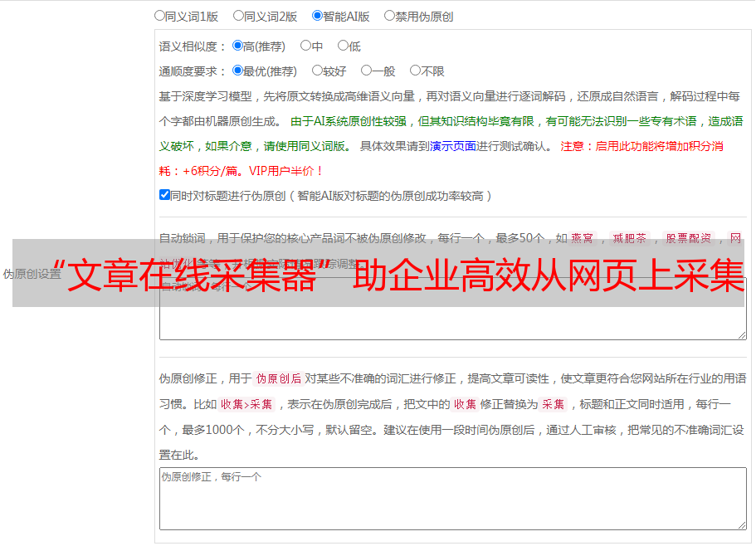Click the red +6积分/篇 VIP notice text
Screen dimensions: 756x546
241,171
